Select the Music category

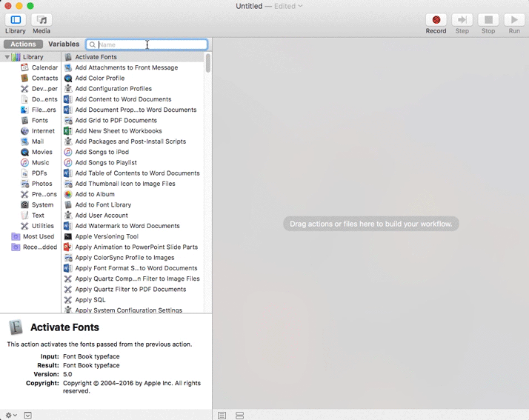pos(35,163)
